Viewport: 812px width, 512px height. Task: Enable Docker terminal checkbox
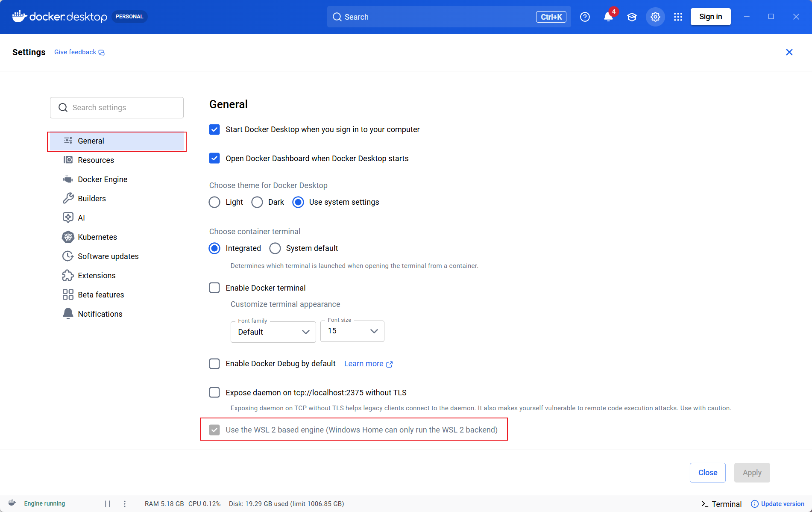click(214, 288)
